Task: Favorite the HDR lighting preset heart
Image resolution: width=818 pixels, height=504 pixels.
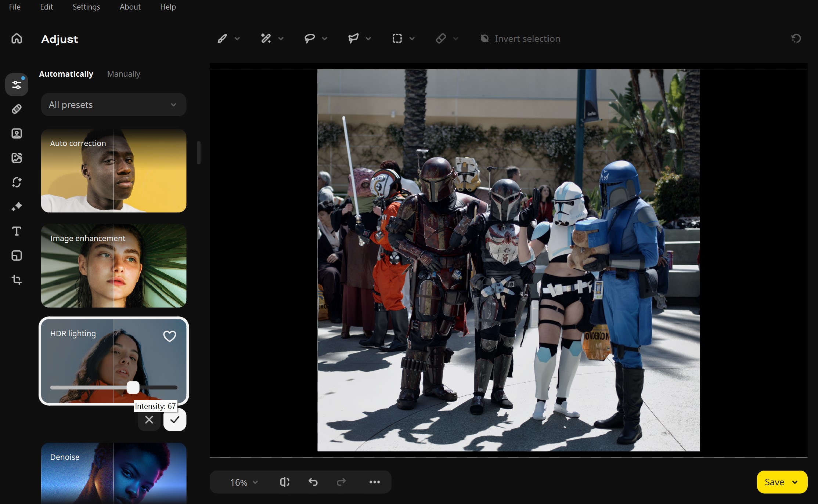Action: [x=170, y=336]
